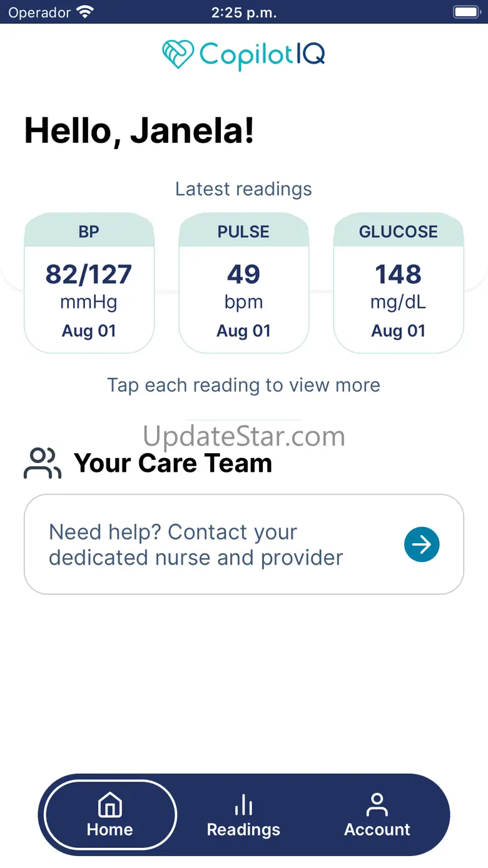Switch to the Account tab label

pos(377,830)
